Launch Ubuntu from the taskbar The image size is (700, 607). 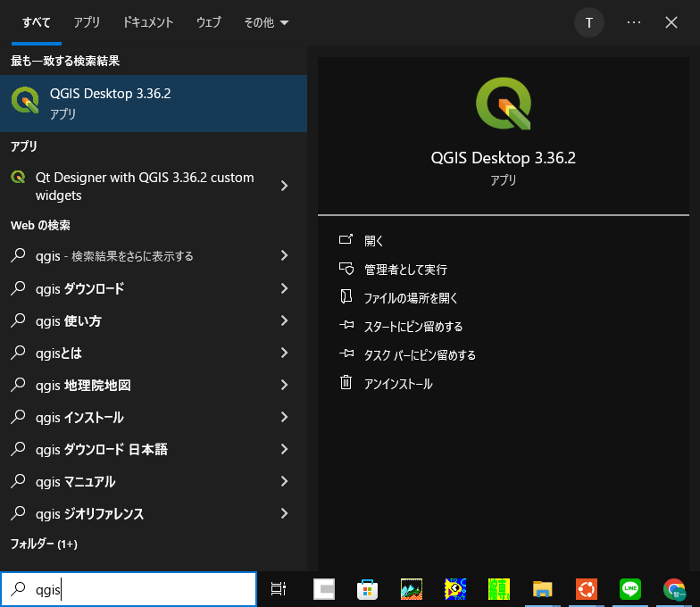586,588
